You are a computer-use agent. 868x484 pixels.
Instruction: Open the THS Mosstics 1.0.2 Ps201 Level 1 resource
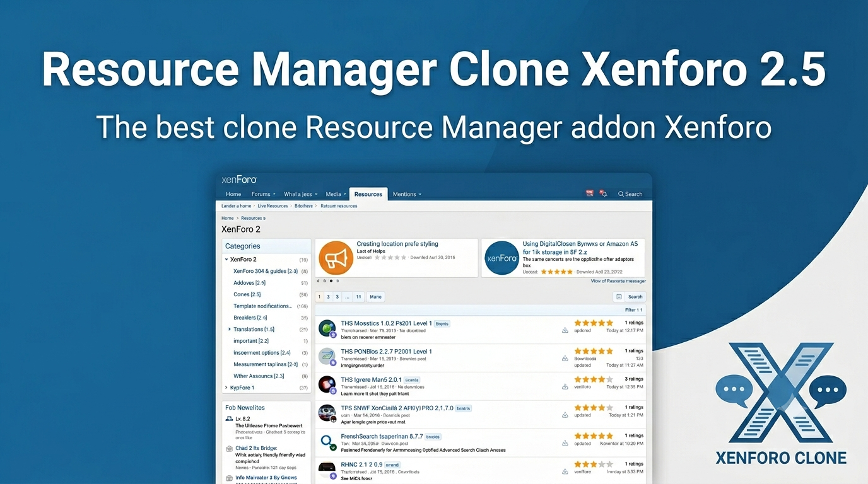click(387, 323)
